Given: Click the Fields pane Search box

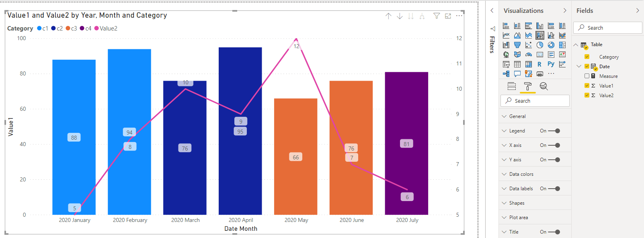Looking at the screenshot, I should (x=608, y=28).
